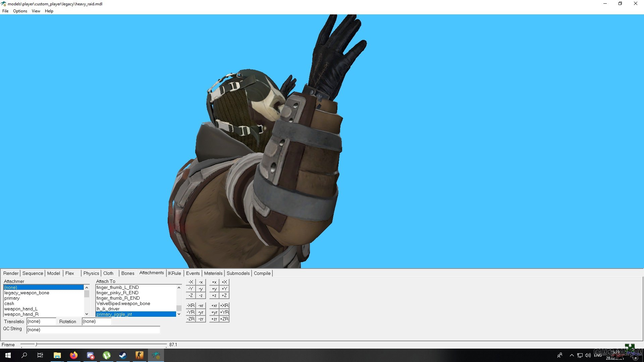The width and height of the screenshot is (644, 362).
Task: Open Counter-Strike from the taskbar
Action: (140, 355)
